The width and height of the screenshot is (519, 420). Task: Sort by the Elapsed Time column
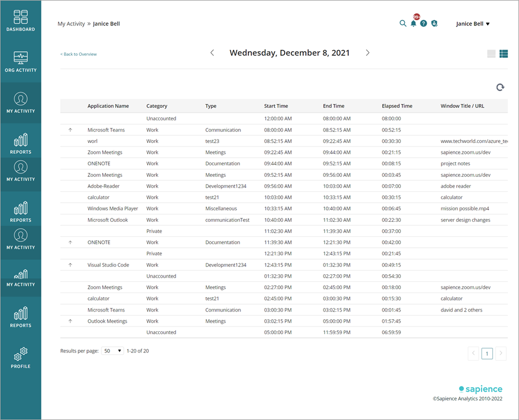397,106
